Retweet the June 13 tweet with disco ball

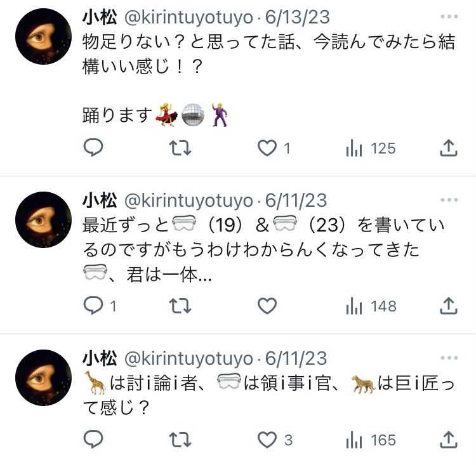pyautogui.click(x=180, y=148)
